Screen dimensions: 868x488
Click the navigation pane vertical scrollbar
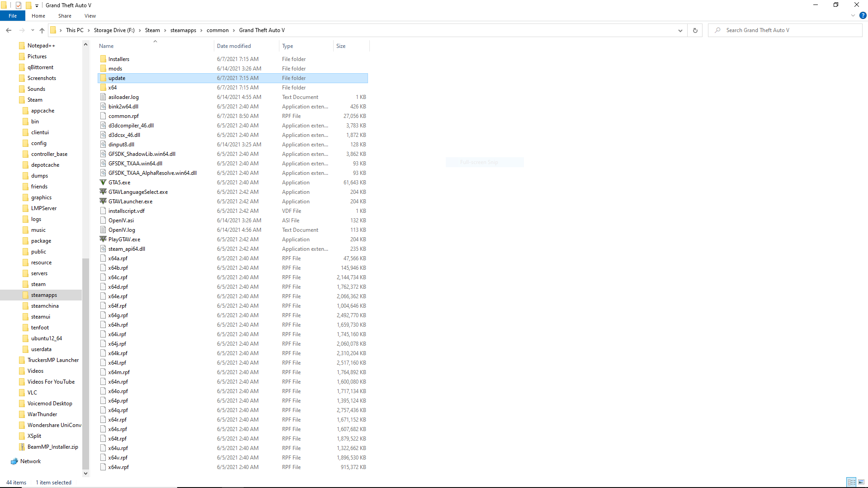pos(85,361)
